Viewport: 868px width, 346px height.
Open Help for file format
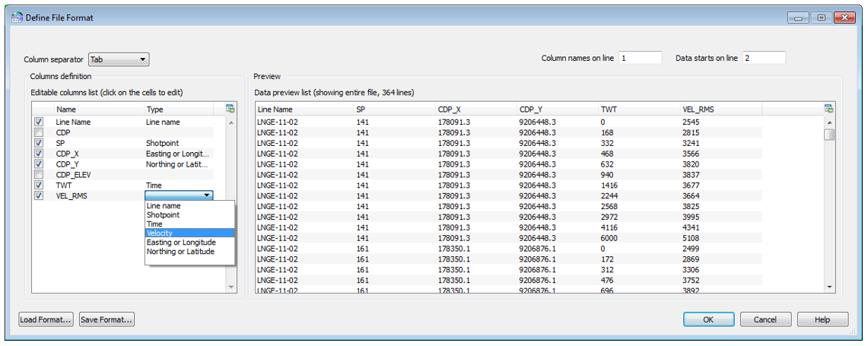coord(822,319)
